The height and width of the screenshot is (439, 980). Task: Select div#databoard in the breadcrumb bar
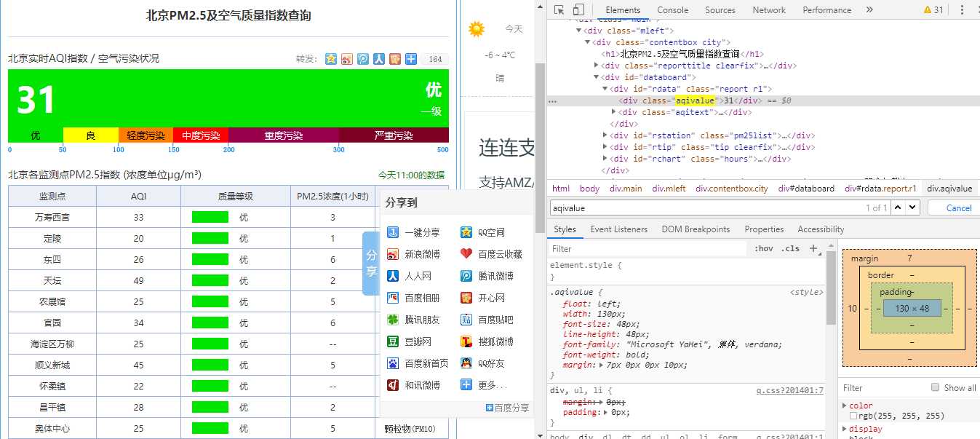(x=806, y=188)
